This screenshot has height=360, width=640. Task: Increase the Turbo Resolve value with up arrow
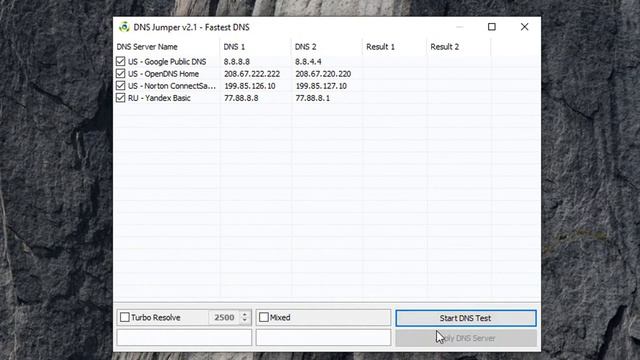(x=245, y=314)
